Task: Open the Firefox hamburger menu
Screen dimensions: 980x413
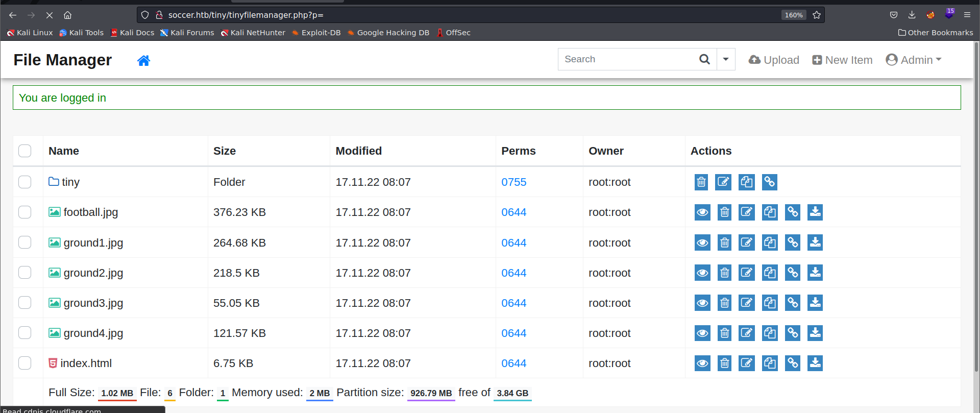Action: pyautogui.click(x=967, y=15)
